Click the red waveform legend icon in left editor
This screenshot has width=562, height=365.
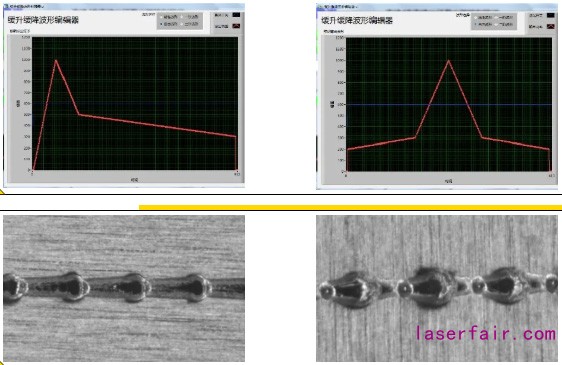pyautogui.click(x=236, y=26)
